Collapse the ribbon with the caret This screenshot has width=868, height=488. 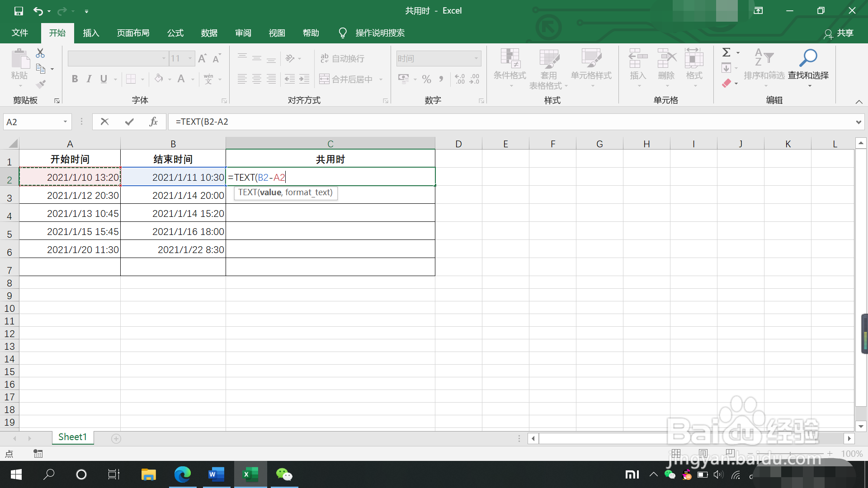(859, 102)
